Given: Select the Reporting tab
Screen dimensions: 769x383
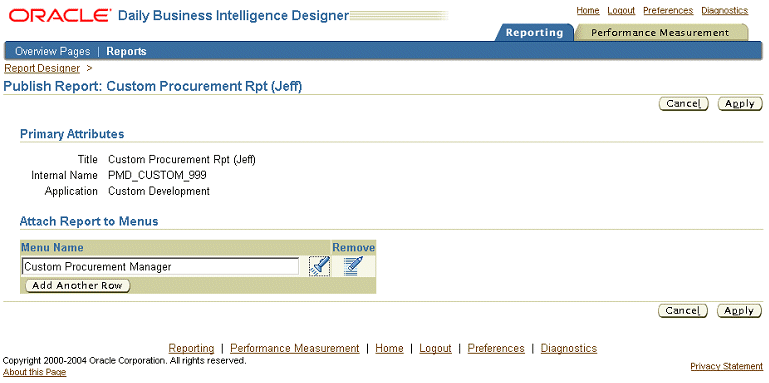Looking at the screenshot, I should pos(534,33).
